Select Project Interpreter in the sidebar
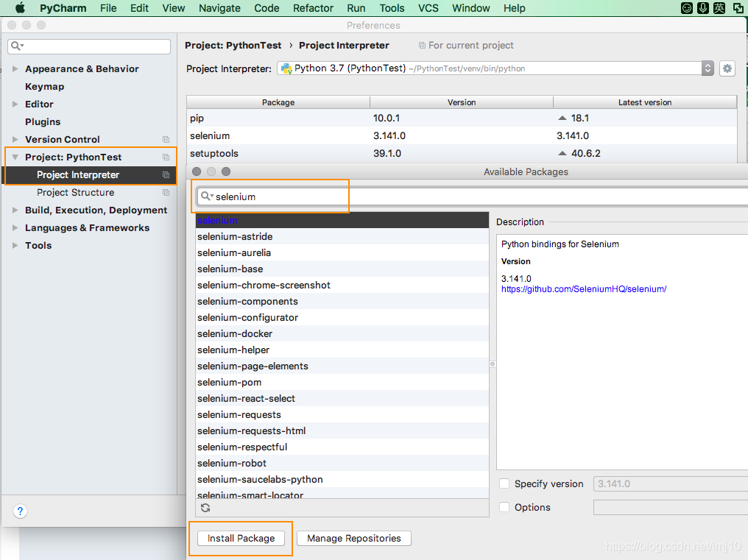The height and width of the screenshot is (560, 748). [x=90, y=175]
